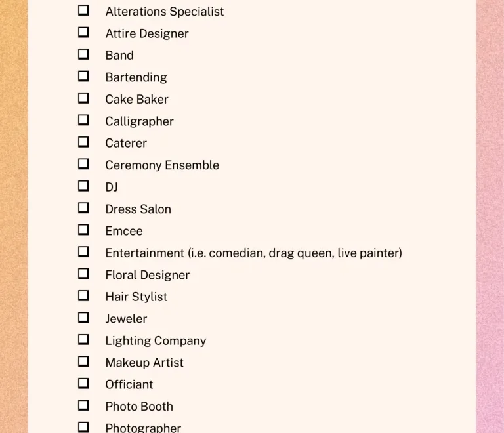Mark the Emcee checkbox
The height and width of the screenshot is (433, 504).
(83, 230)
